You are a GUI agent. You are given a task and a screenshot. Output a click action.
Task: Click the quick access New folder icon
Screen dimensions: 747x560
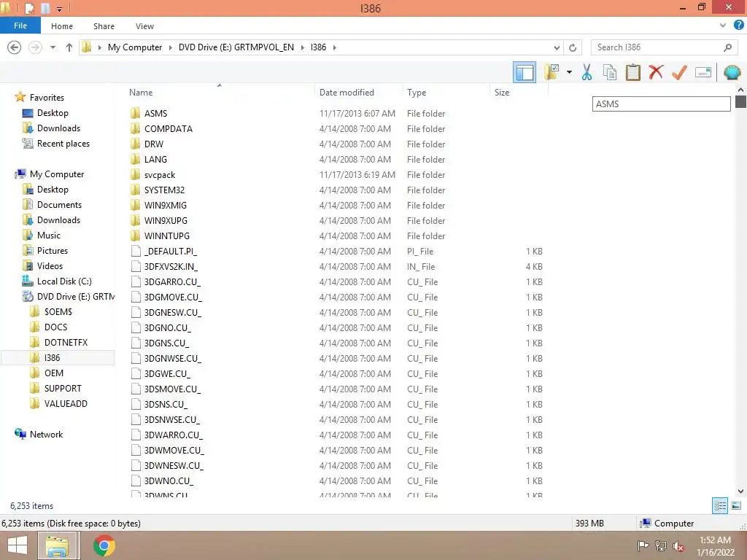[x=45, y=8]
